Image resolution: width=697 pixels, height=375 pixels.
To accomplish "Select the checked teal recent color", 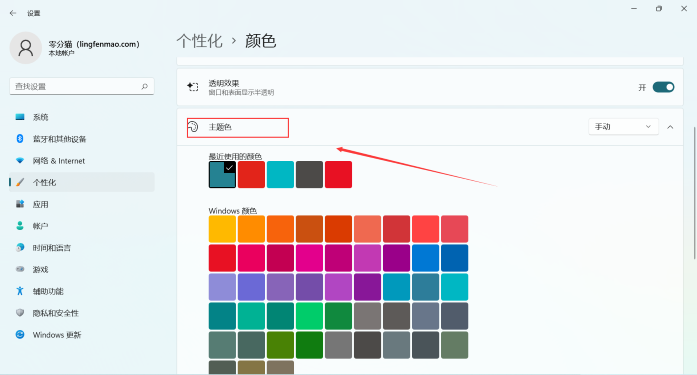I will click(x=222, y=175).
